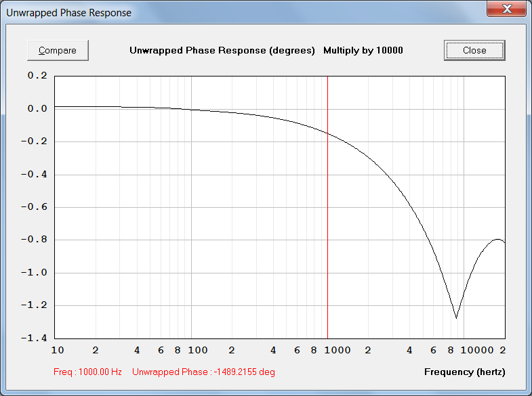
Task: Click the 100 x-axis label
Action: point(198,350)
